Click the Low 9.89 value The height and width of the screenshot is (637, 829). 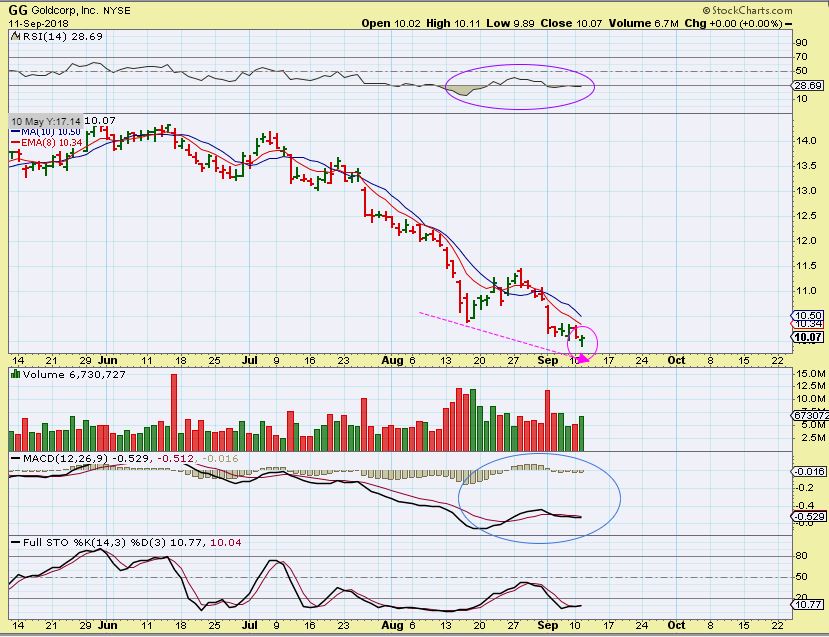(511, 23)
